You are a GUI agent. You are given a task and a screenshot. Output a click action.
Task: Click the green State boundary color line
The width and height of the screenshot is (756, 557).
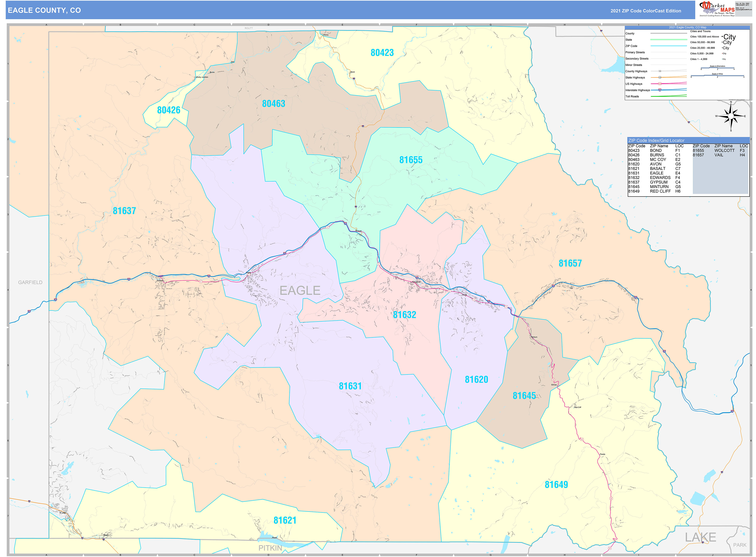click(669, 40)
